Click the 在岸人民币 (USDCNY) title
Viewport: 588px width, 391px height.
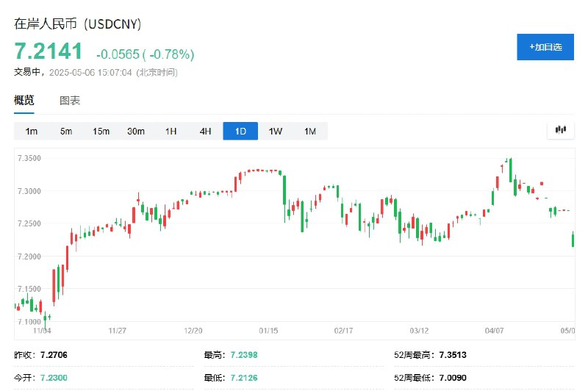tap(78, 24)
